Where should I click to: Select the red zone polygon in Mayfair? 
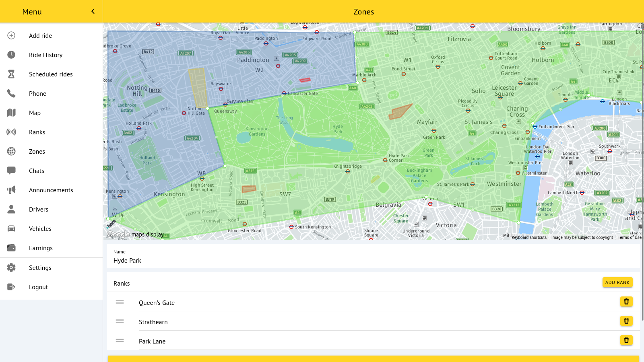(x=399, y=112)
